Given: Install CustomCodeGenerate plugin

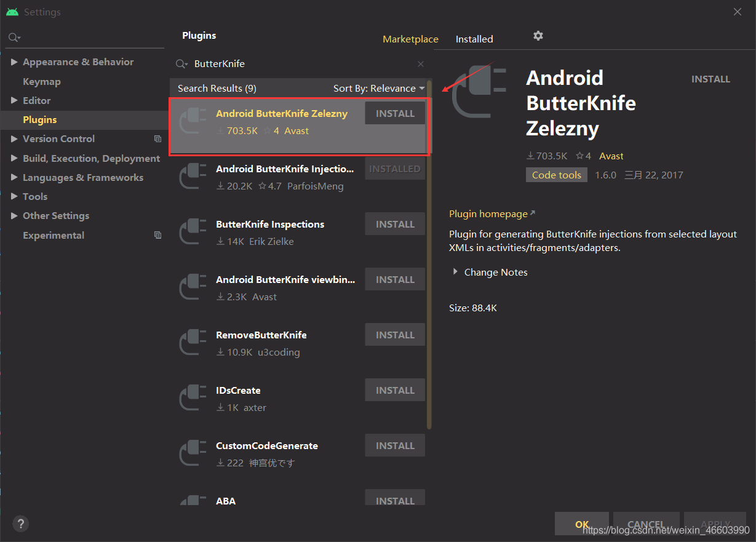Looking at the screenshot, I should tap(395, 445).
